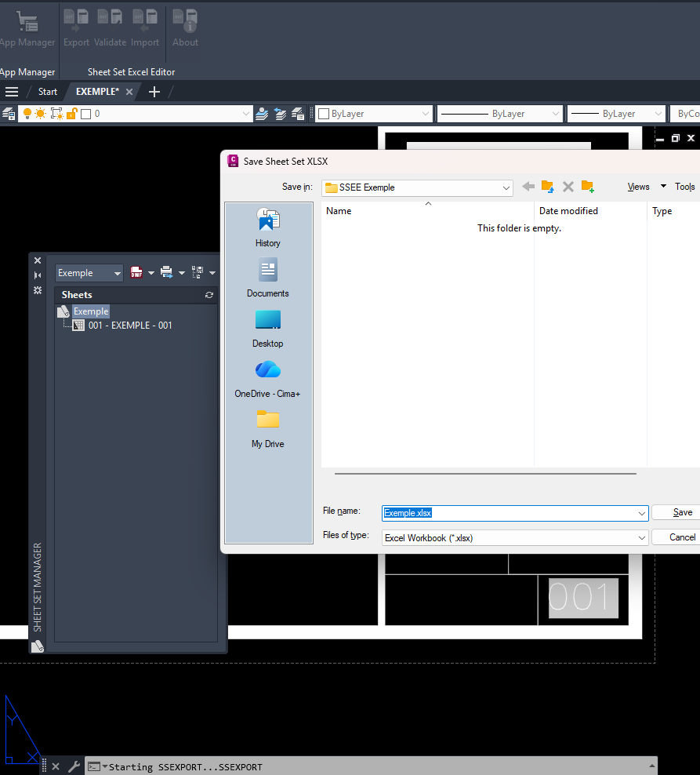This screenshot has height=775, width=700.
Task: Open the Exemple sheet set dropdown
Action: pos(89,273)
